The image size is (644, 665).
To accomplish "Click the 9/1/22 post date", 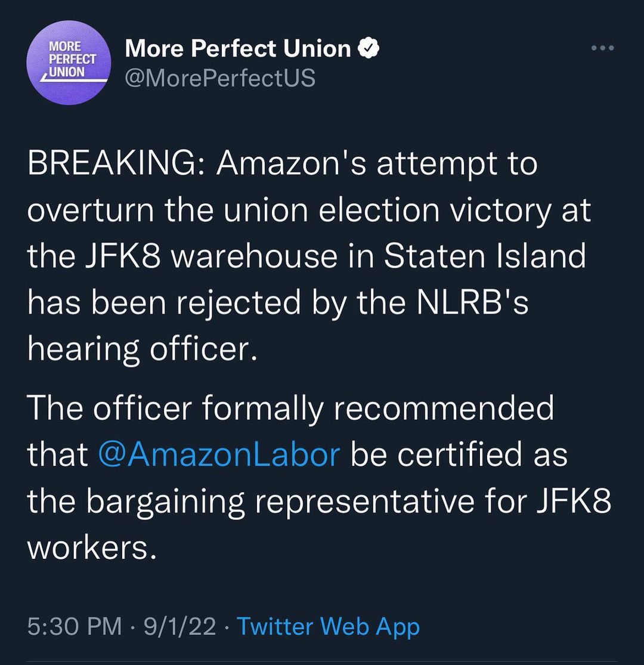I will click(x=180, y=627).
